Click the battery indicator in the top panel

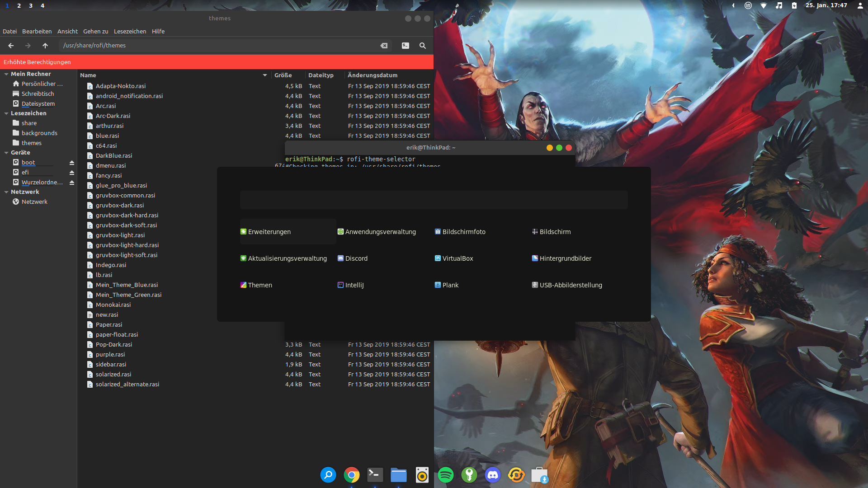(x=794, y=6)
